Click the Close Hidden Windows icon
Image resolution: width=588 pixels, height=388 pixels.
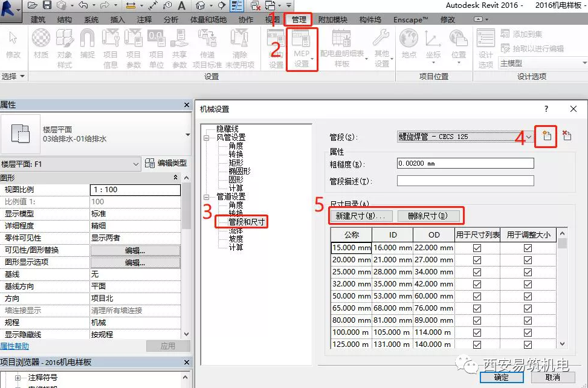pyautogui.click(x=256, y=5)
